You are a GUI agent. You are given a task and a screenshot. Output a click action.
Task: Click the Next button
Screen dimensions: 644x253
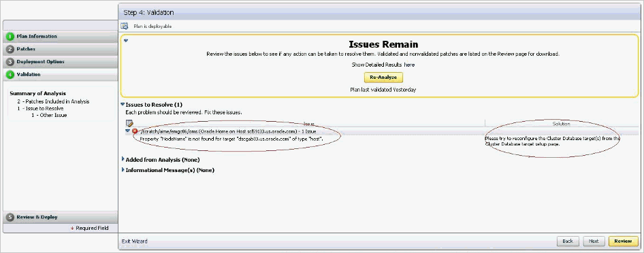click(594, 241)
